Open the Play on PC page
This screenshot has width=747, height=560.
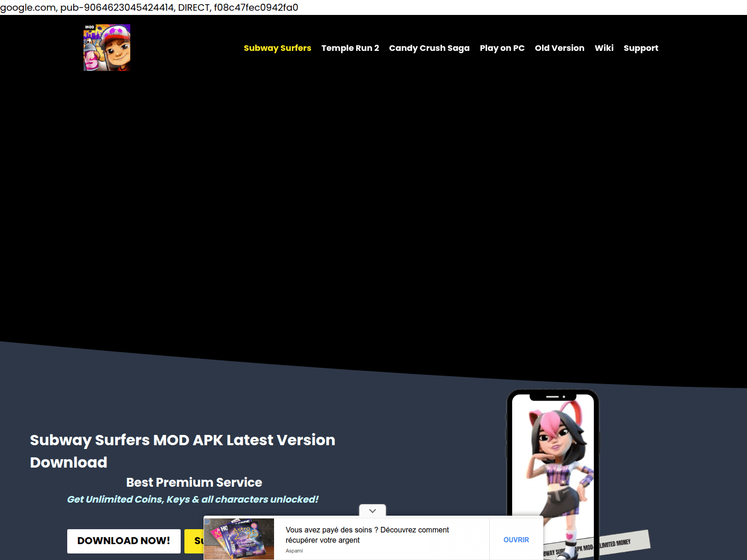click(x=502, y=48)
